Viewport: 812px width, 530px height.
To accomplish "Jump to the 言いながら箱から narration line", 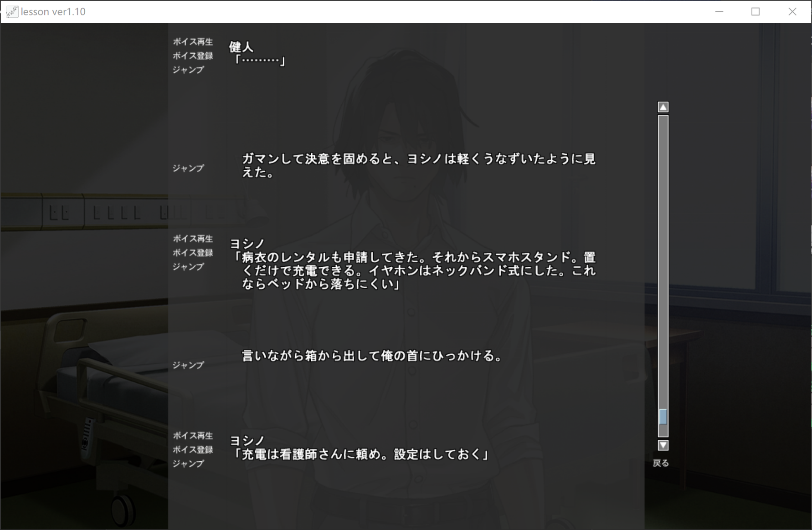I will pyautogui.click(x=188, y=365).
